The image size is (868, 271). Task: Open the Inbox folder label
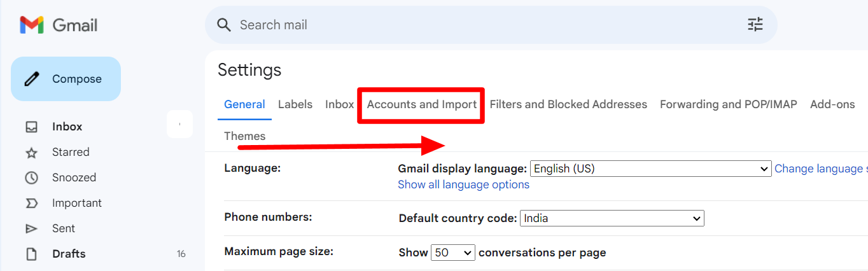pyautogui.click(x=67, y=127)
